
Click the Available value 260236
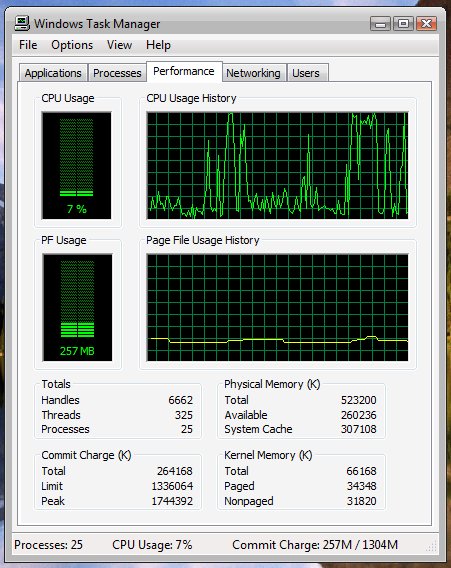pos(359,415)
